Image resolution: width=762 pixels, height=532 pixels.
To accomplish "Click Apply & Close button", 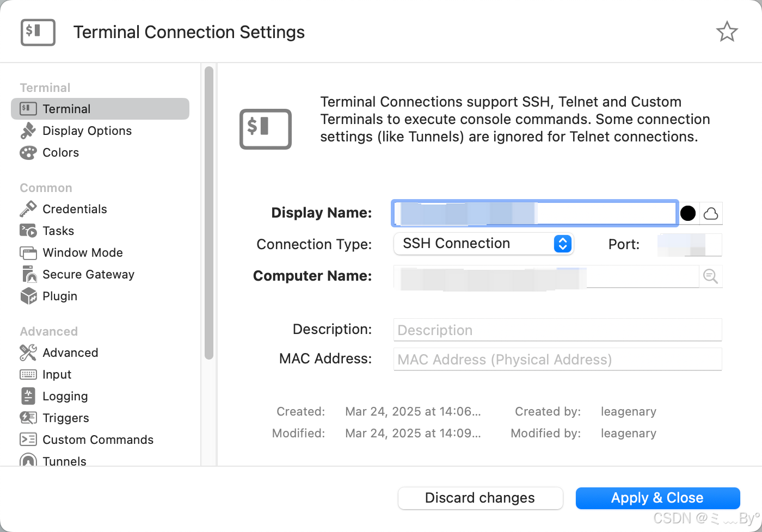I will (x=657, y=498).
